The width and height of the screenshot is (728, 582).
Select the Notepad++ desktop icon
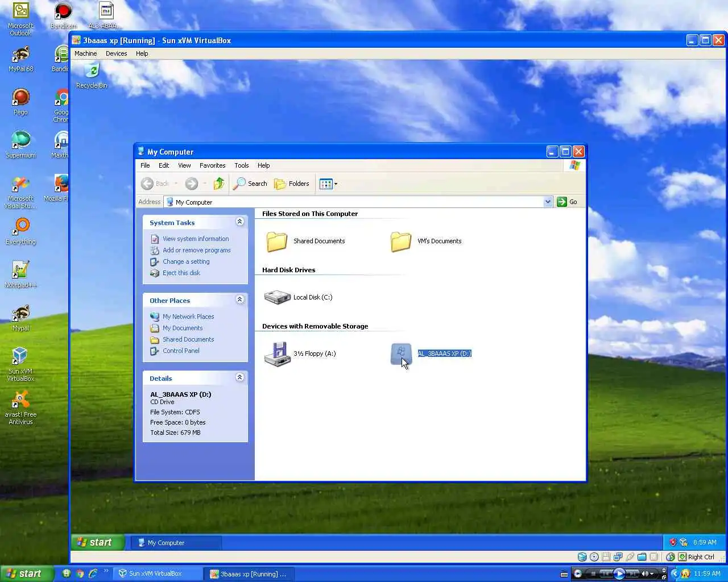[x=21, y=274]
